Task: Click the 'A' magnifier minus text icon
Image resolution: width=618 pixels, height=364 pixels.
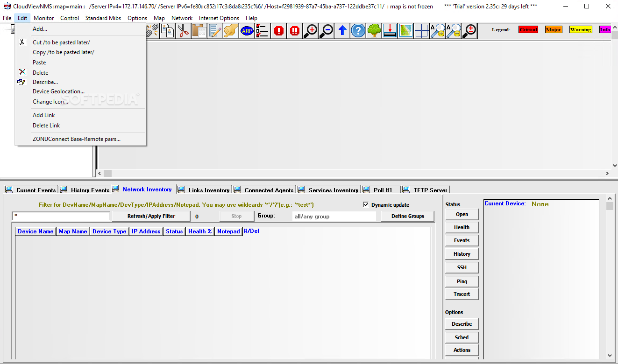Action: (x=454, y=31)
